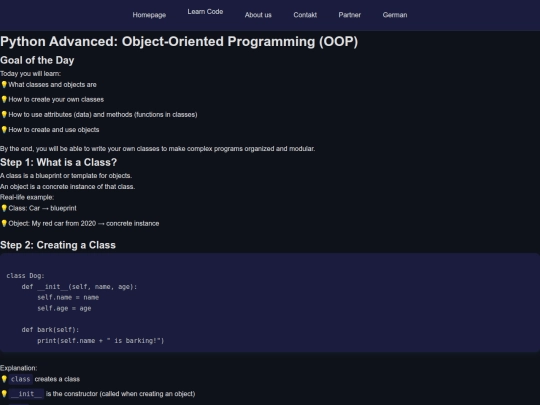
Task: Open the Learn Code nav link
Action: coord(205,12)
